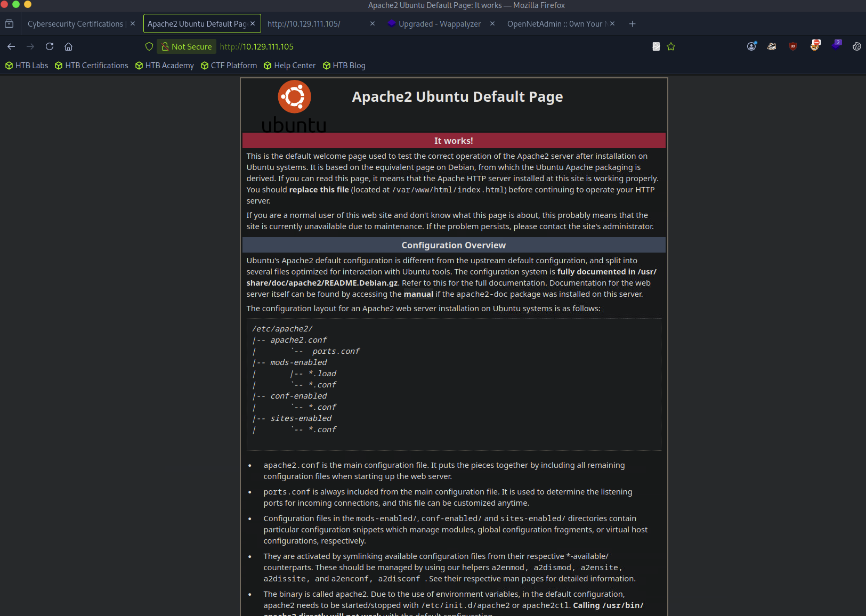Viewport: 866px width, 616px height.
Task: Open the Wappalyzer extension icon
Action: click(836, 46)
